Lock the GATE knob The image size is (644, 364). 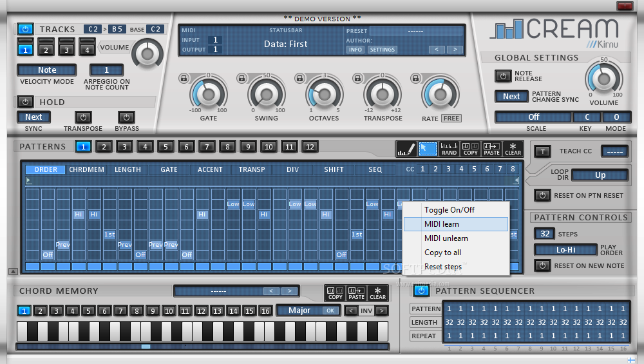point(184,78)
